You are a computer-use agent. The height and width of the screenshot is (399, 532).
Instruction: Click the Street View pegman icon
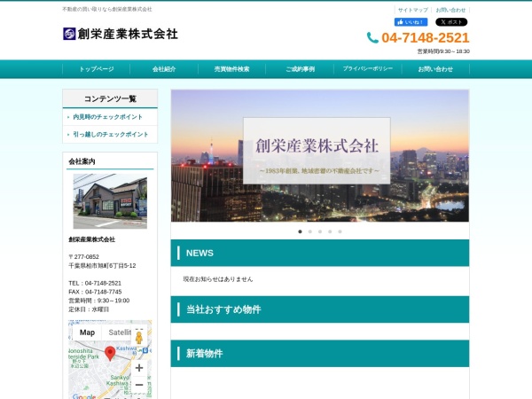point(139,338)
